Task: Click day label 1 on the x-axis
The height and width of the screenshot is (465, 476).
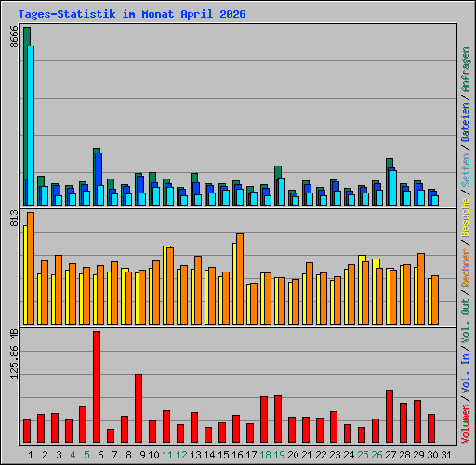Action: [31, 455]
